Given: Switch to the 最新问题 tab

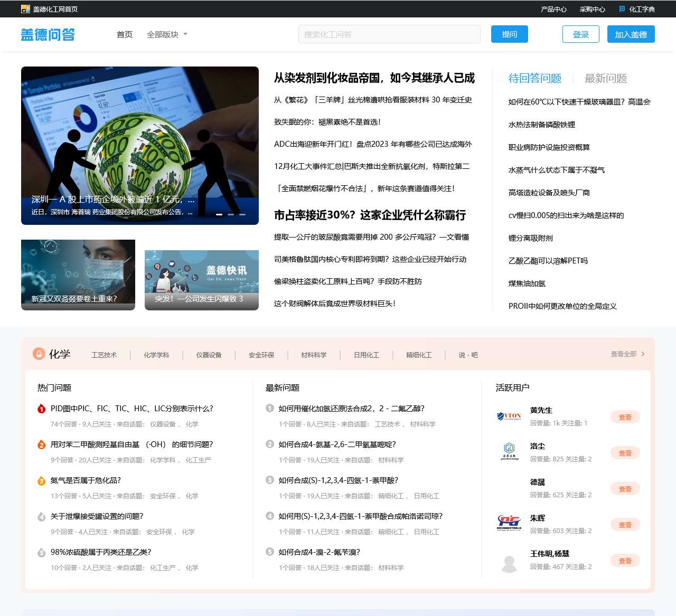Looking at the screenshot, I should pos(605,79).
